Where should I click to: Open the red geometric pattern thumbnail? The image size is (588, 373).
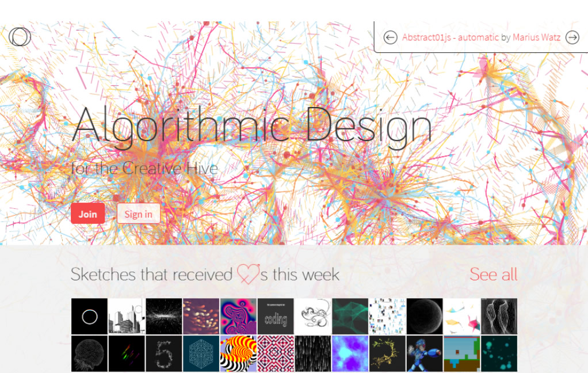[x=276, y=353]
